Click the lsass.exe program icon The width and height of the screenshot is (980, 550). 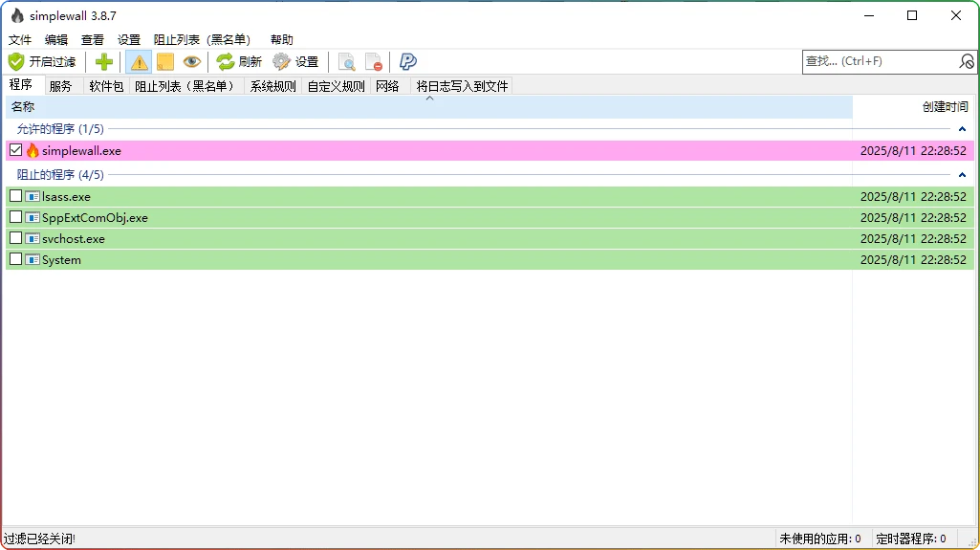point(33,196)
